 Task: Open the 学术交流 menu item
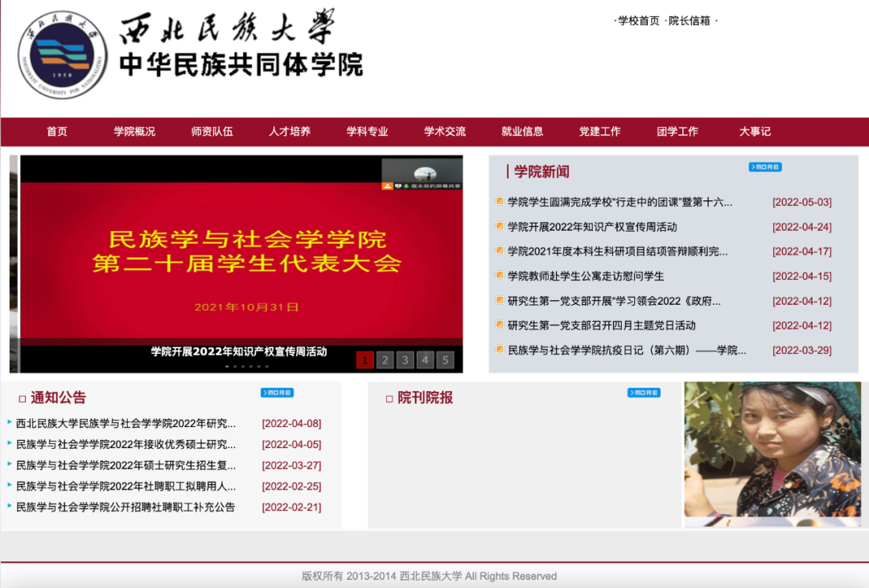445,131
